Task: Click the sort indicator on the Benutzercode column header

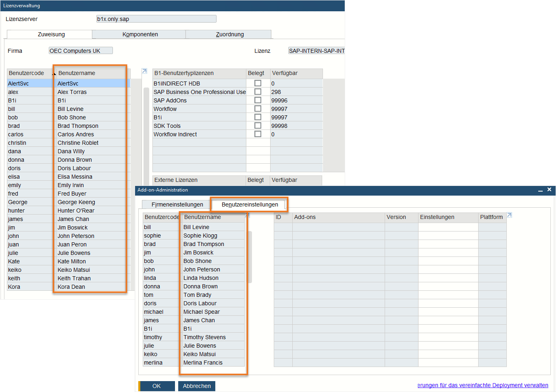Action: [x=54, y=75]
